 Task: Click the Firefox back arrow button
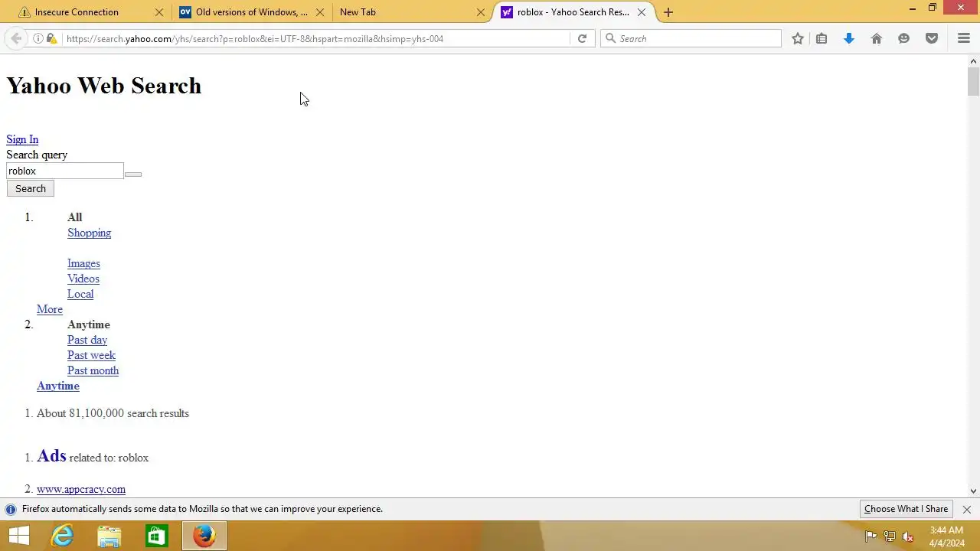point(16,38)
